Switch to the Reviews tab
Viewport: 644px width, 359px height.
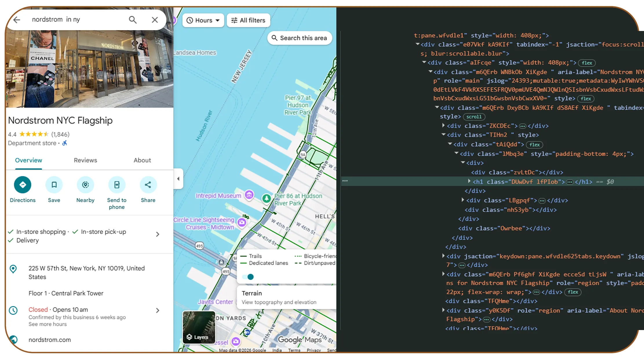[85, 160]
